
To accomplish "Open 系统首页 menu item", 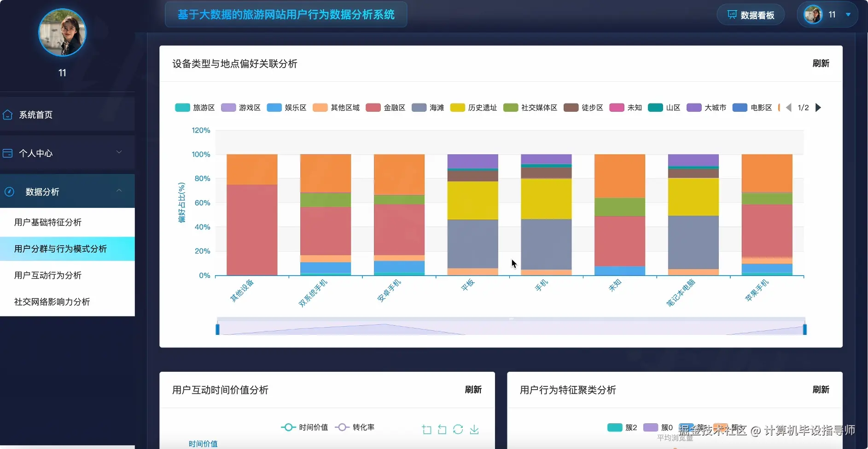I will coord(67,115).
